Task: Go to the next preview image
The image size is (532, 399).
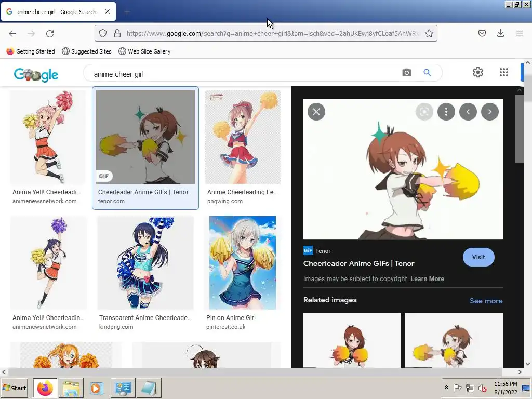Action: tap(490, 112)
